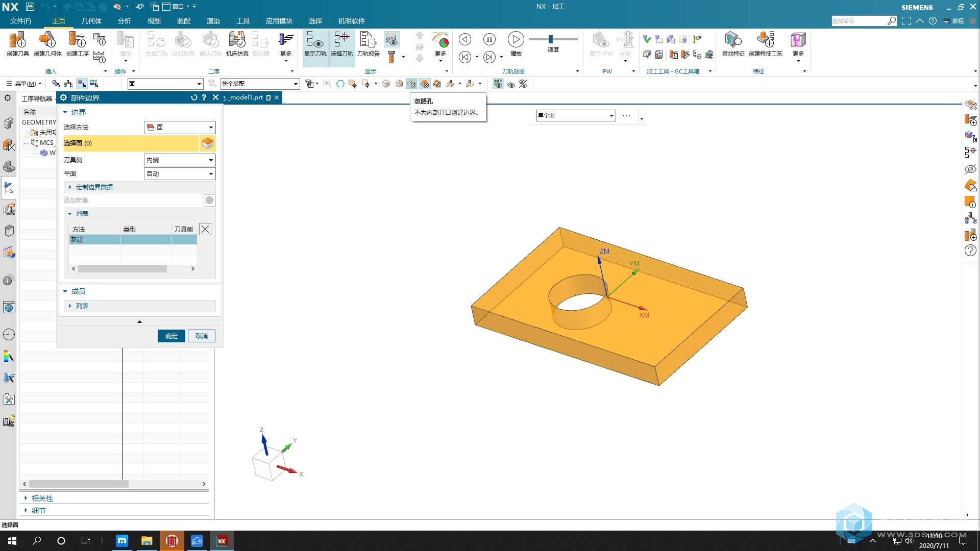Viewport: 980px width, 551px height.
Task: Click the Cancel (取消) button
Action: coord(202,336)
